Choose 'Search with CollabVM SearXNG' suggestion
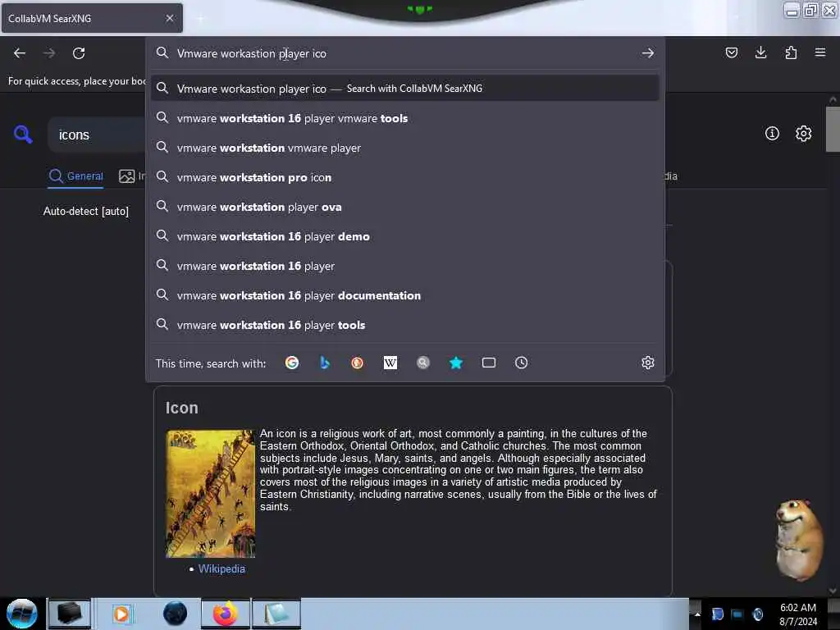 click(404, 89)
